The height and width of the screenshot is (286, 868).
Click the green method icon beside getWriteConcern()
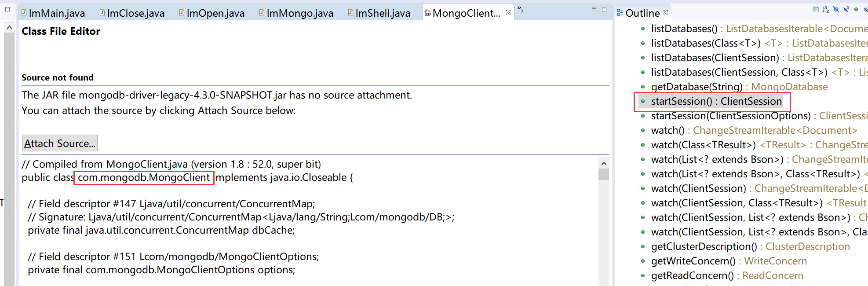[x=642, y=261]
